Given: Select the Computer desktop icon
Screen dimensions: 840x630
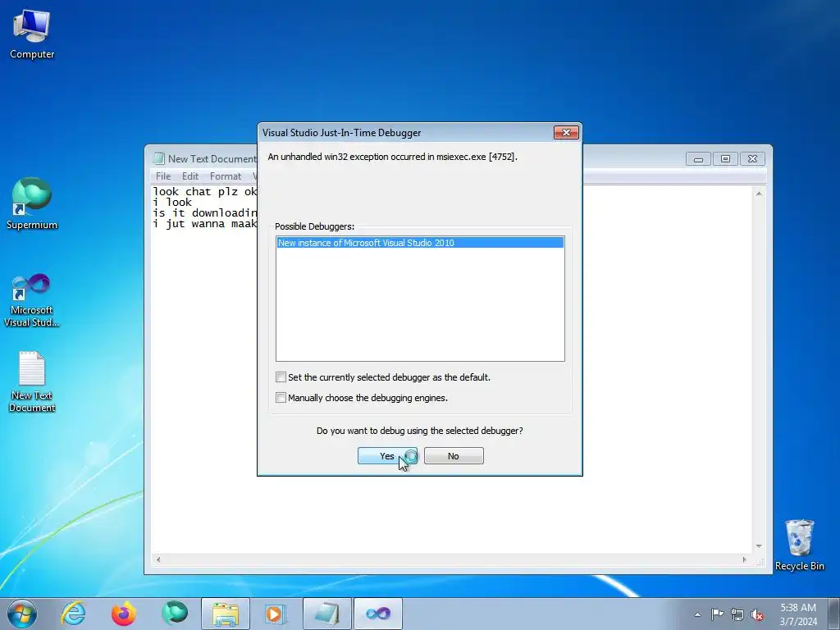Looking at the screenshot, I should click(x=32, y=34).
